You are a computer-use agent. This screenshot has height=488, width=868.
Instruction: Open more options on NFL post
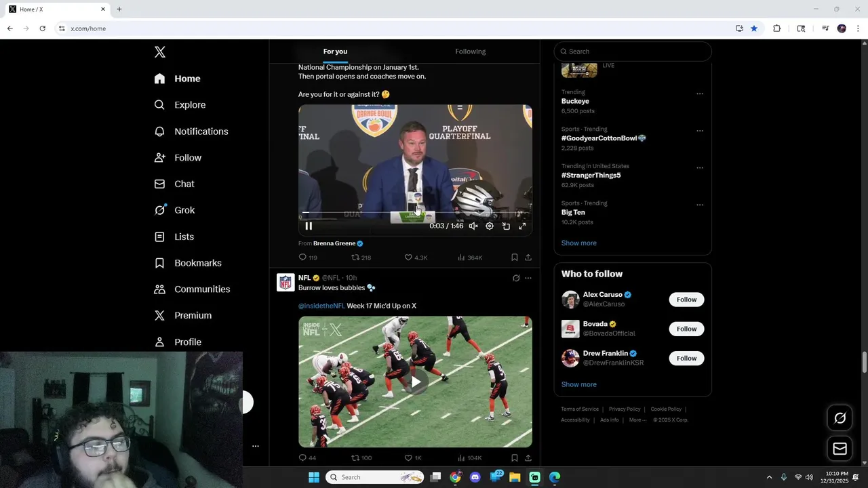coord(528,278)
